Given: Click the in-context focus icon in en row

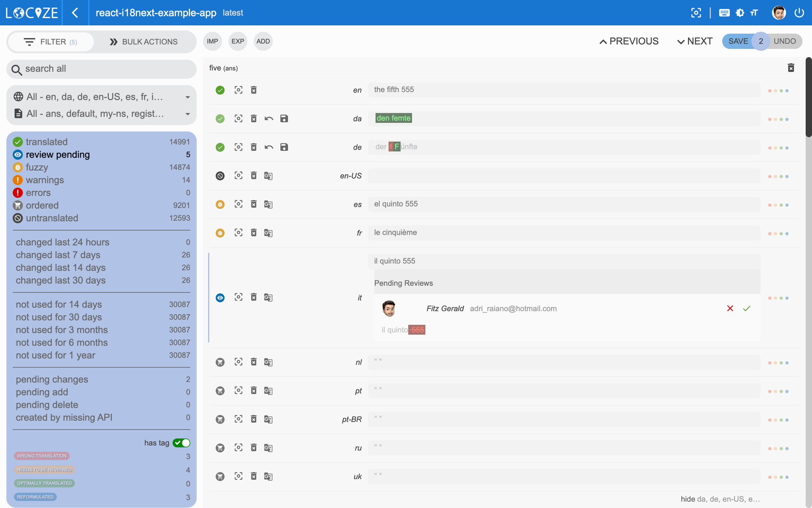Looking at the screenshot, I should (x=239, y=90).
